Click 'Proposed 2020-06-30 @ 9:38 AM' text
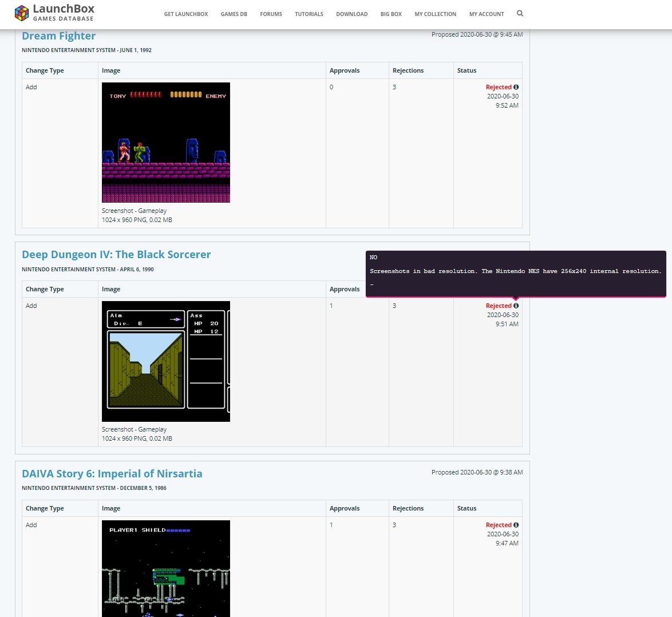 [x=477, y=472]
